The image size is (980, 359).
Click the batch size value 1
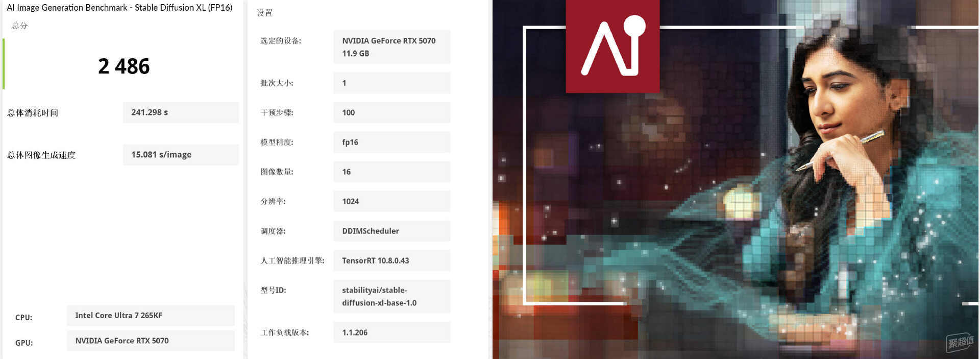click(392, 83)
